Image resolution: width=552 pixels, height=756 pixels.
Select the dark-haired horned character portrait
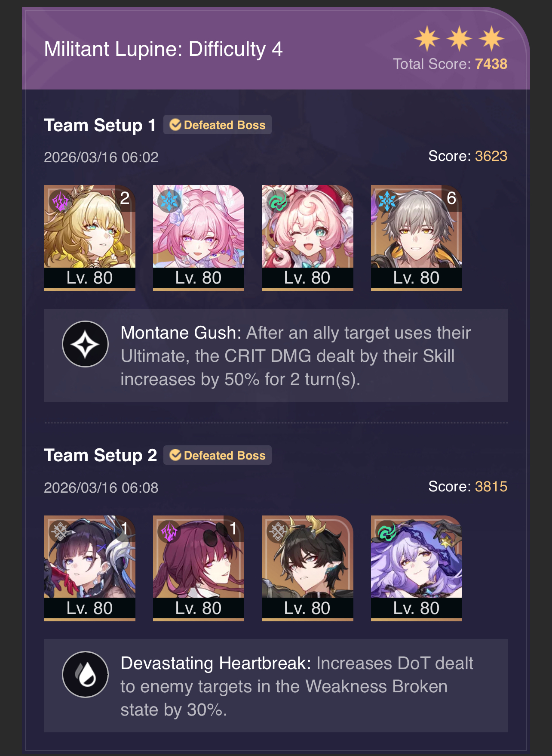pos(307,568)
